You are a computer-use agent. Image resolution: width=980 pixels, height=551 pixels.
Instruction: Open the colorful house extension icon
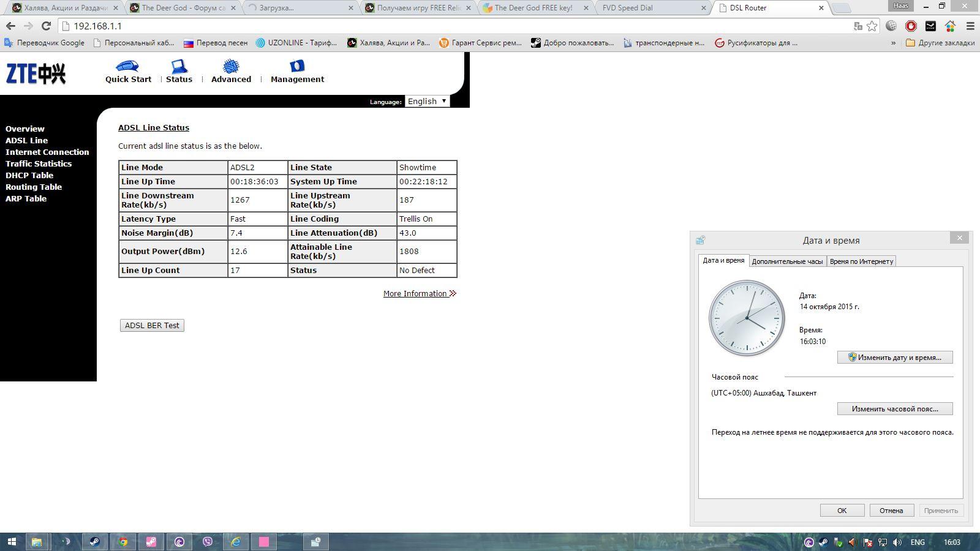point(950,26)
